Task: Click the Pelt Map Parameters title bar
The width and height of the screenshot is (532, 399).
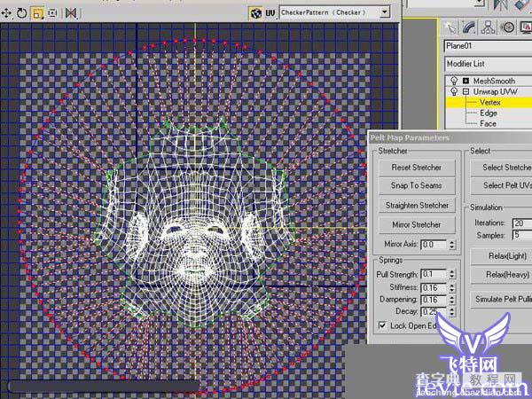Action: pos(450,137)
